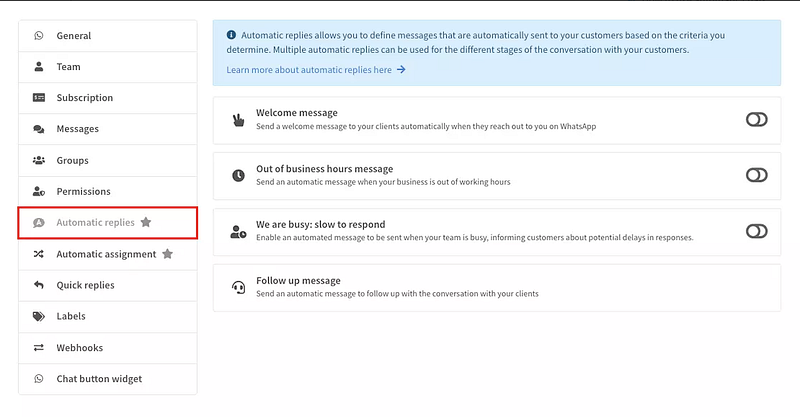The image size is (800, 417).
Task: Click the shuffle icon beside Automatic assignment
Action: point(39,254)
